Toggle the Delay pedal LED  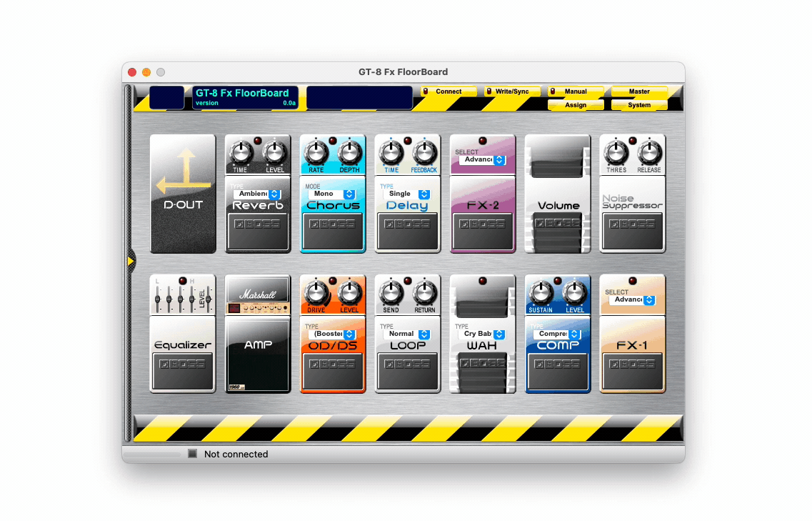408,141
